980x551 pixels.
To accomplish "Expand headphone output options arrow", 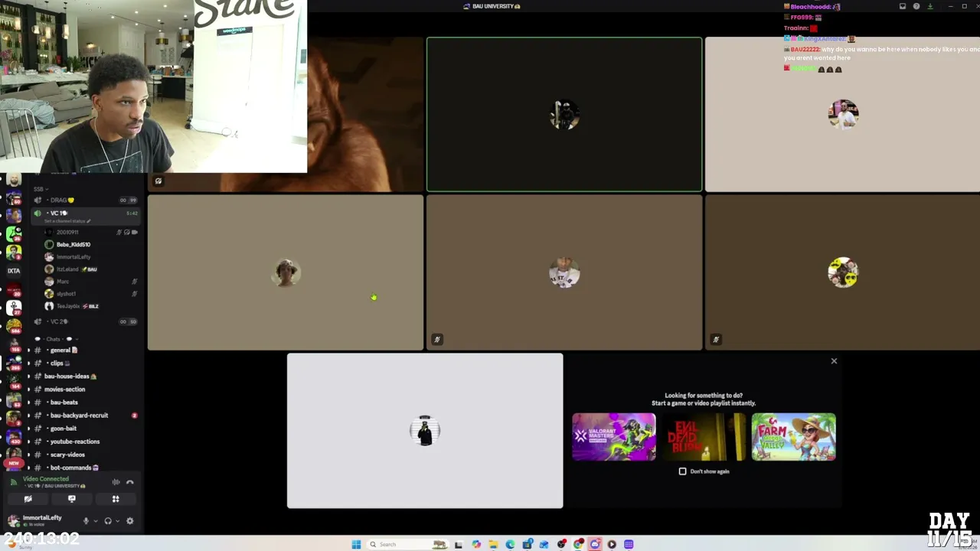I will [x=117, y=521].
